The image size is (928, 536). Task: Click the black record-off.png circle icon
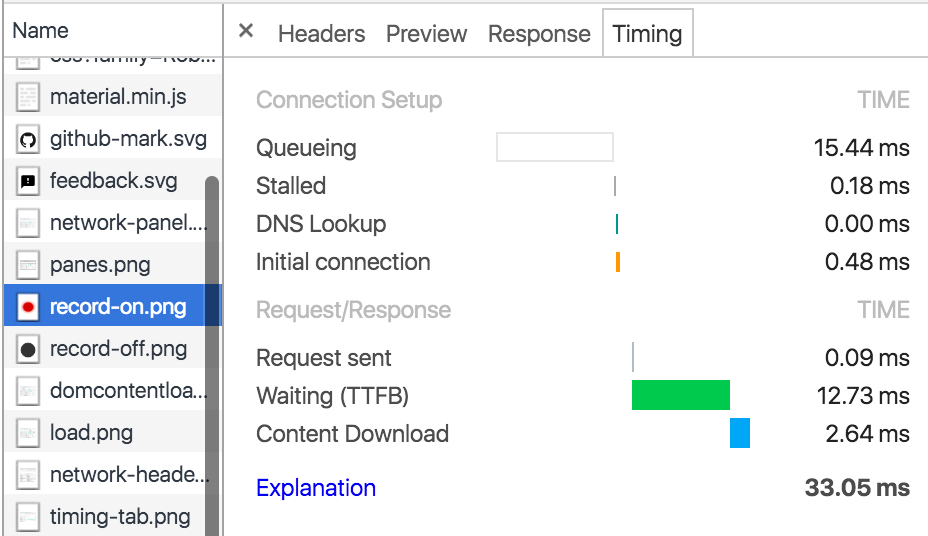29,349
